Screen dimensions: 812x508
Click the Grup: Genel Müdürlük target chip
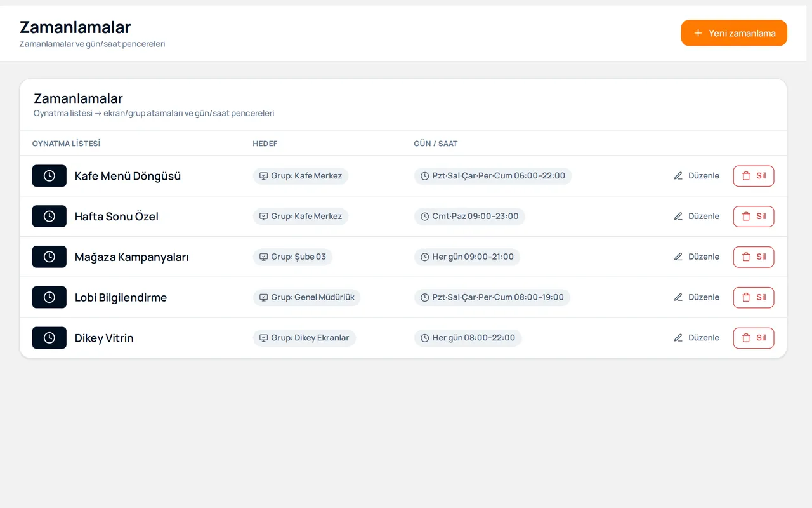pyautogui.click(x=306, y=297)
